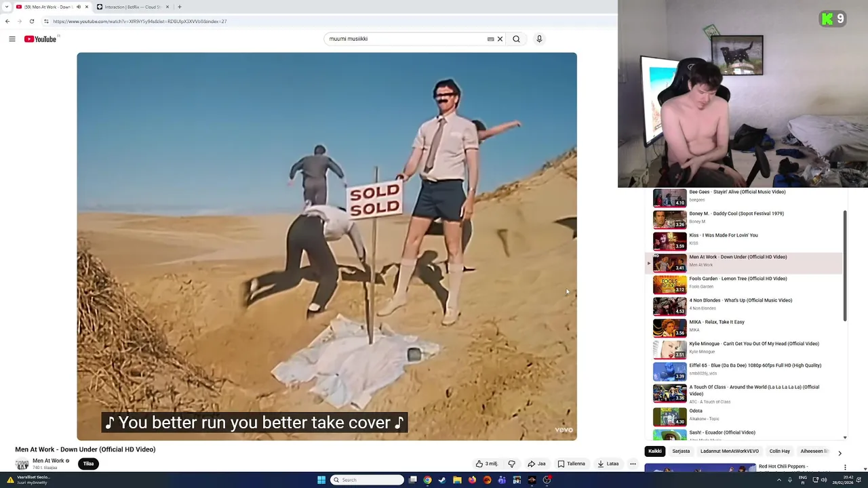Go back in browser history
This screenshot has height=488, width=868.
pos(7,21)
